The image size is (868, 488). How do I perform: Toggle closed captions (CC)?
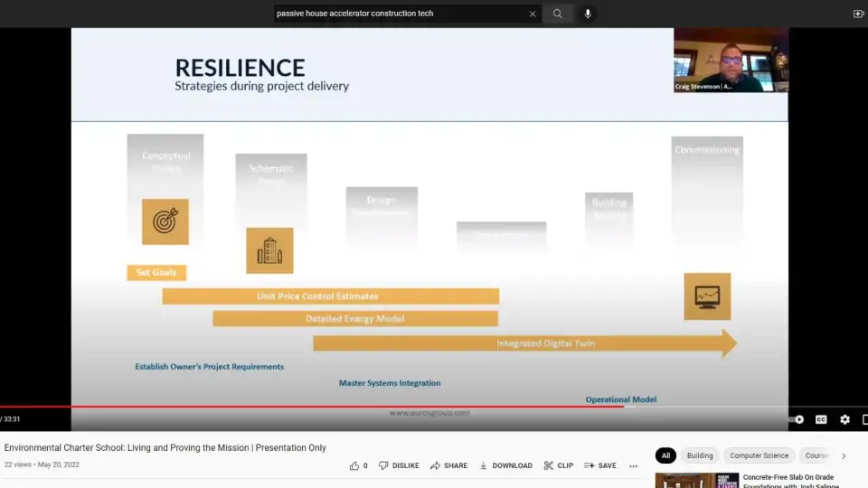[x=821, y=419]
